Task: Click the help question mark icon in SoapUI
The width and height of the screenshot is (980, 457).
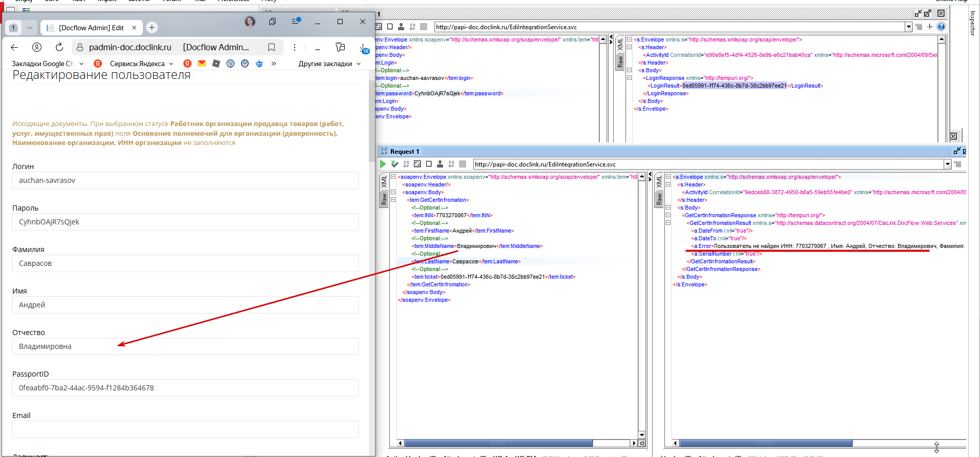Action: [941, 27]
